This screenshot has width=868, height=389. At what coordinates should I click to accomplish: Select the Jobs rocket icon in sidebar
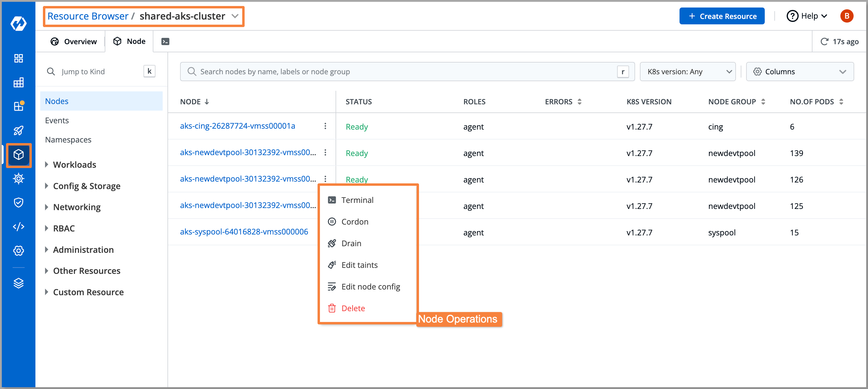[x=19, y=130]
